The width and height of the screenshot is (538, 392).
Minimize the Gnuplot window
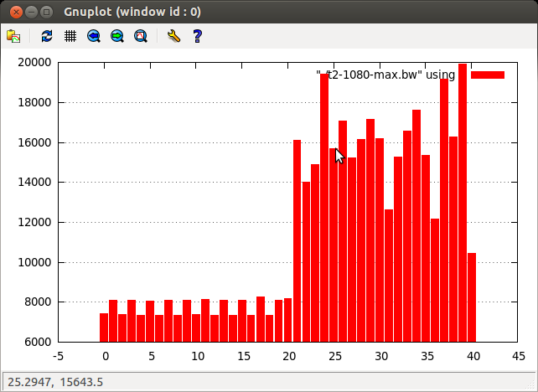[x=32, y=12]
